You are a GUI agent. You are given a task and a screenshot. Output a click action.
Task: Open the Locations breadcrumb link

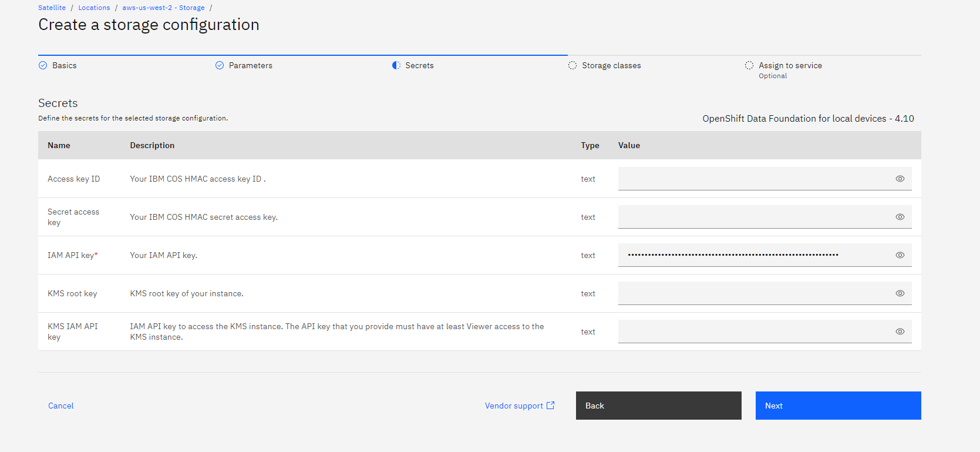(x=94, y=8)
